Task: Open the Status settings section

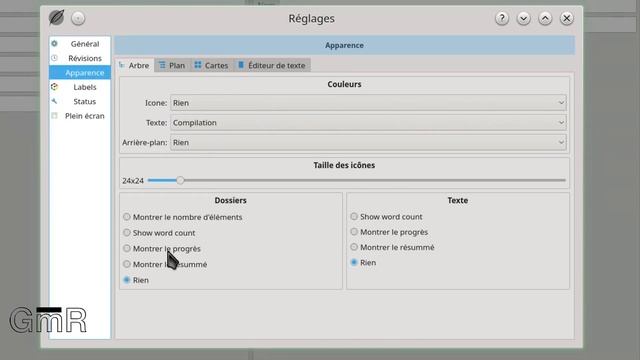Action: click(80, 101)
